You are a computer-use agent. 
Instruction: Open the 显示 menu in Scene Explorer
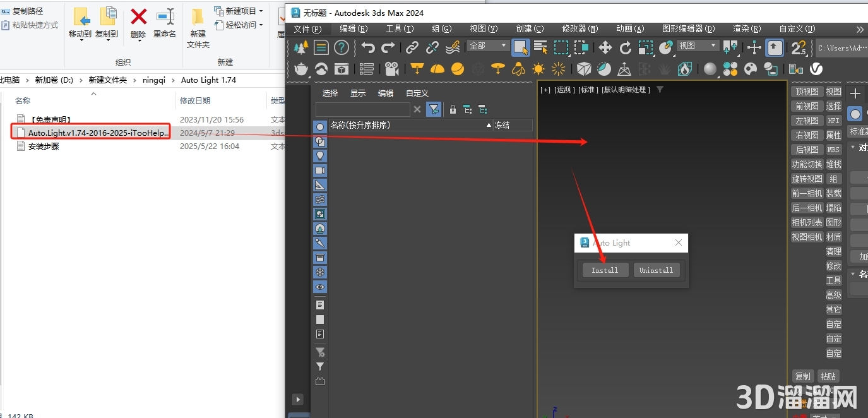click(358, 93)
